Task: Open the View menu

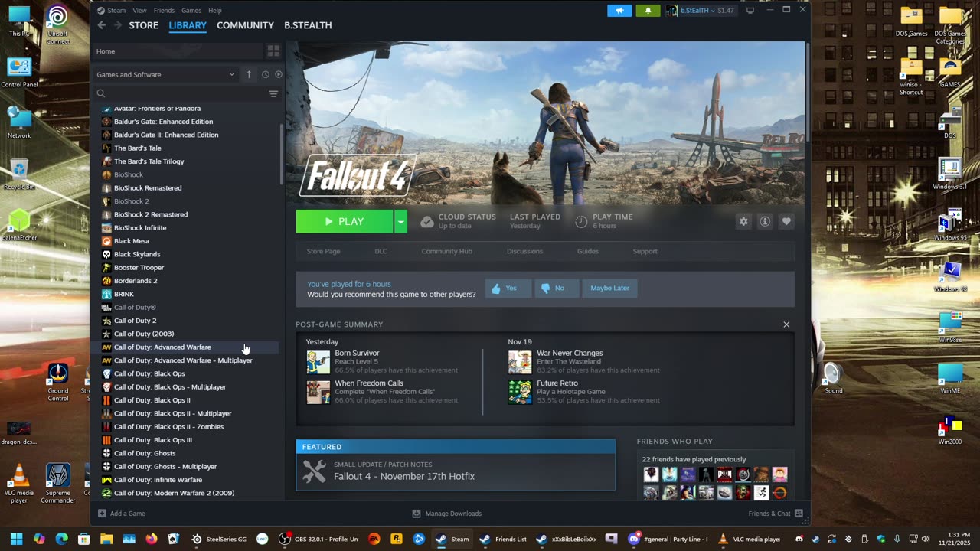Action: [x=139, y=11]
